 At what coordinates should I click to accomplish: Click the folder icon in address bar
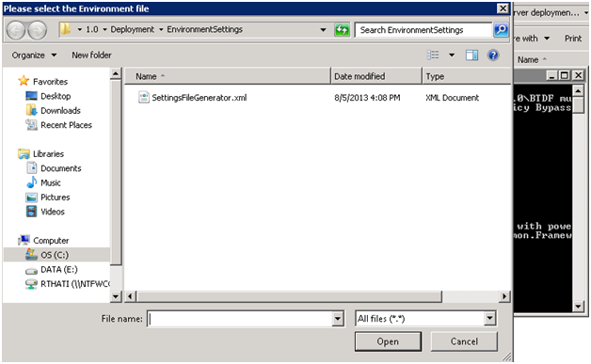tap(66, 29)
